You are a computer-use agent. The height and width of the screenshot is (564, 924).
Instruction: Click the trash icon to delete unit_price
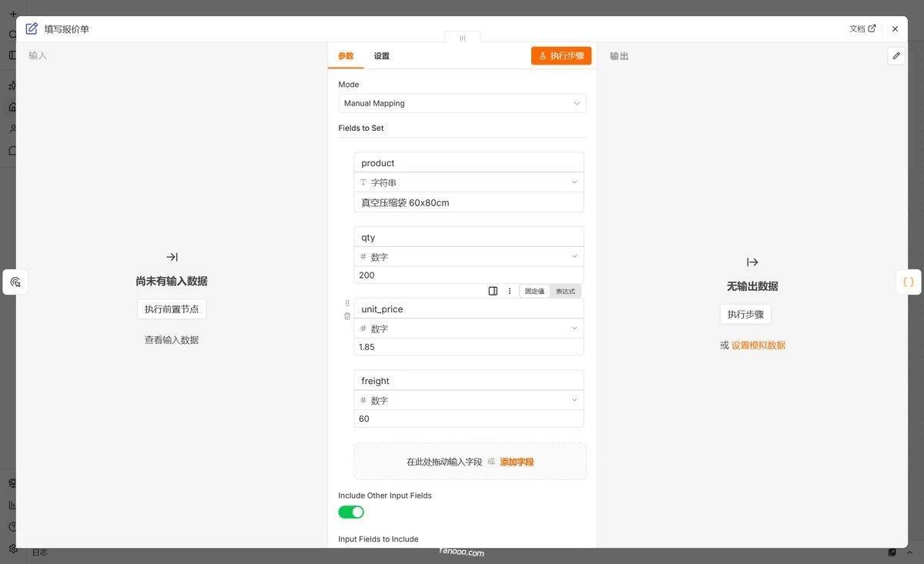(x=347, y=315)
